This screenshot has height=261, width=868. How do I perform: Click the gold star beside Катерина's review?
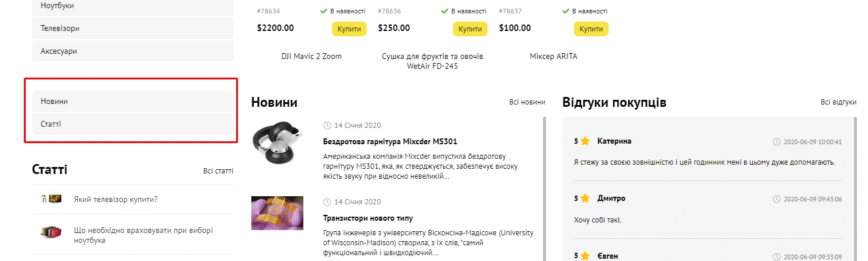click(x=585, y=141)
